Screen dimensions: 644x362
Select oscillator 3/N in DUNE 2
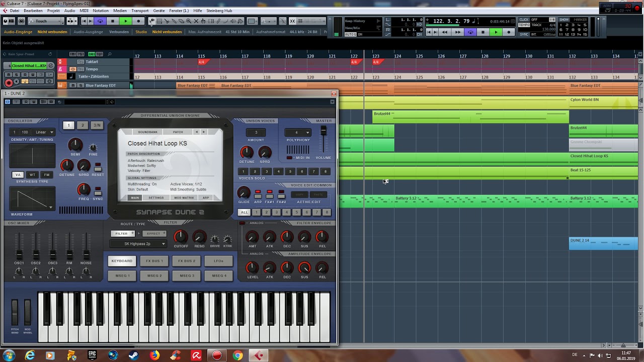click(x=97, y=125)
